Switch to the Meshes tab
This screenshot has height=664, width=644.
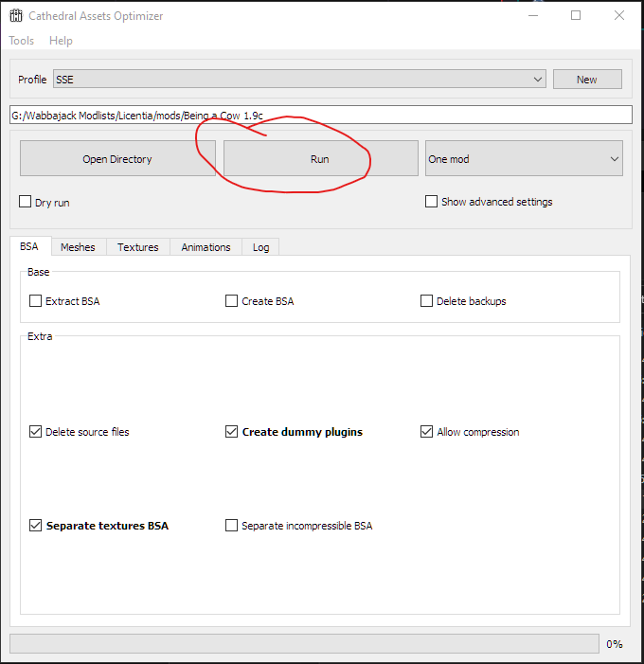click(78, 247)
